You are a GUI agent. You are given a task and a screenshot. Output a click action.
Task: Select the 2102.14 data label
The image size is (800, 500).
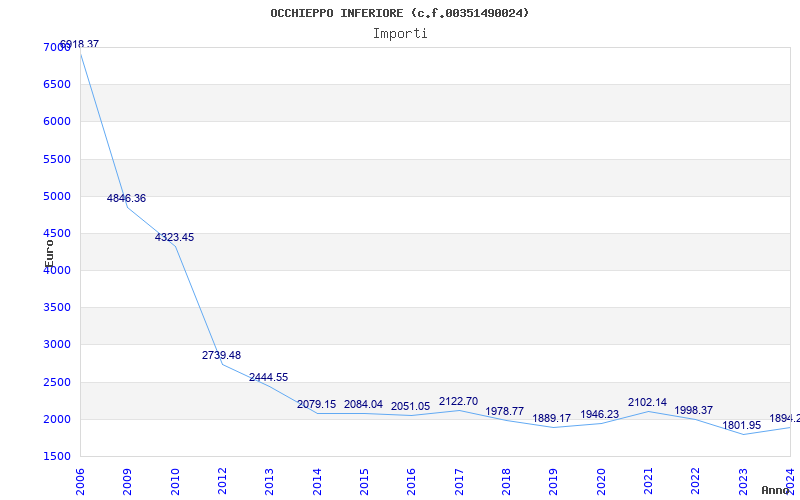click(x=647, y=403)
